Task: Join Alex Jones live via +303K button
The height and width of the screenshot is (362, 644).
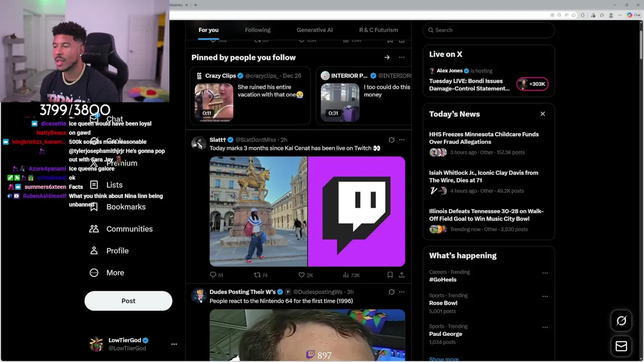Action: pos(532,84)
